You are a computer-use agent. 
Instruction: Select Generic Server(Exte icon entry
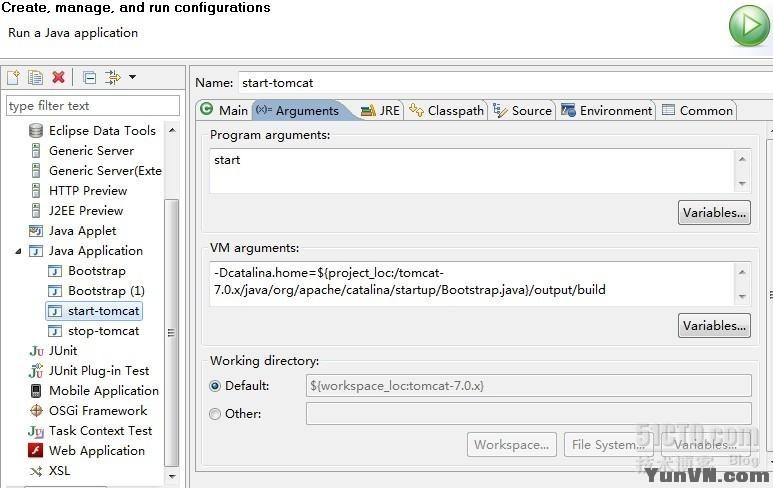click(x=36, y=171)
